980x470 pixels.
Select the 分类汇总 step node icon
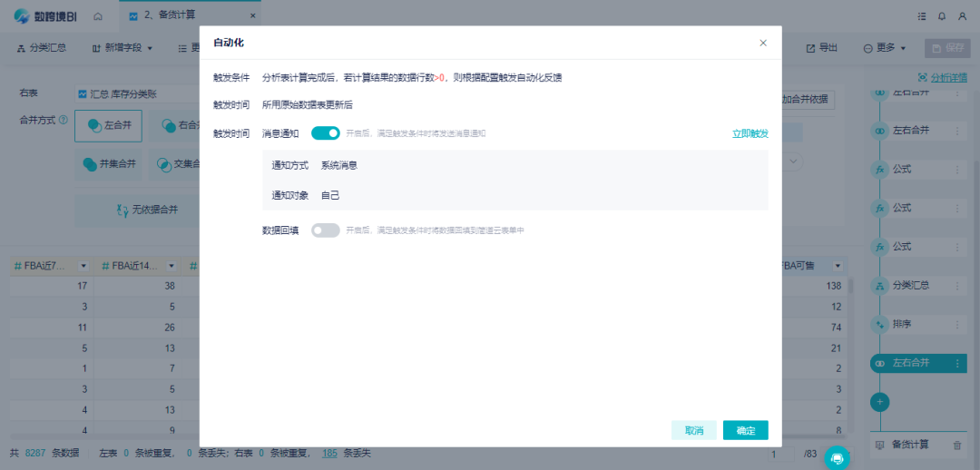[880, 286]
